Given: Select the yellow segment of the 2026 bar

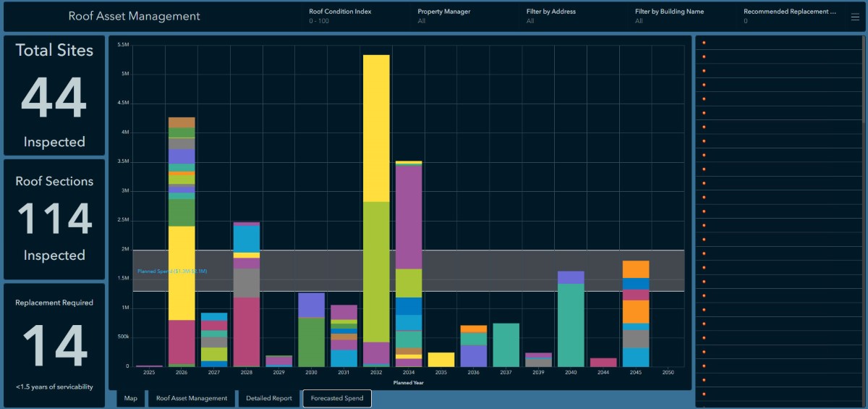Looking at the screenshot, I should click(182, 273).
